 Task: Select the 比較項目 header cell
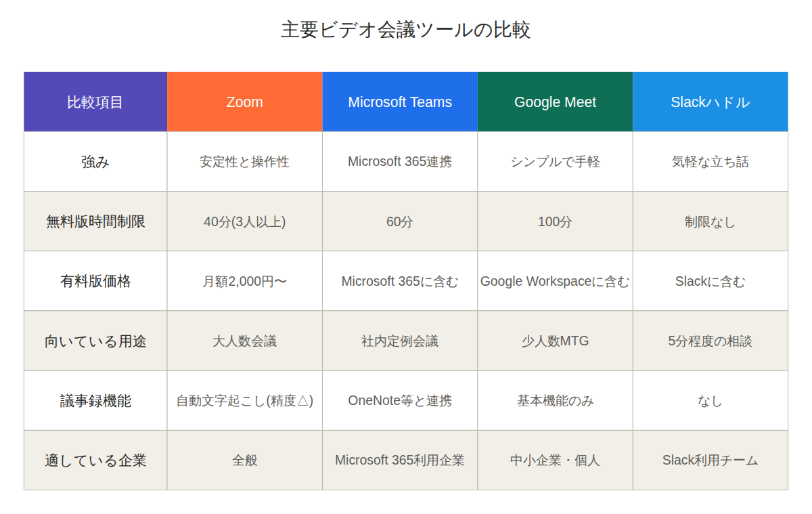tap(95, 102)
